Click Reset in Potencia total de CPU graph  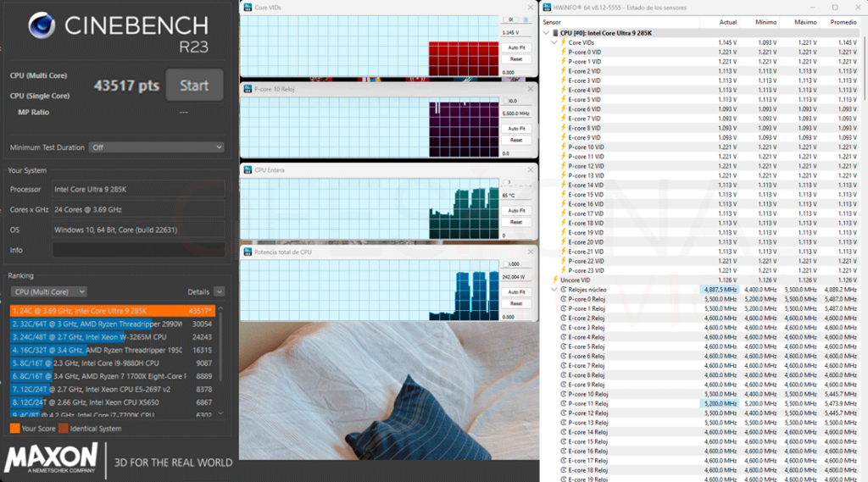pyautogui.click(x=516, y=303)
